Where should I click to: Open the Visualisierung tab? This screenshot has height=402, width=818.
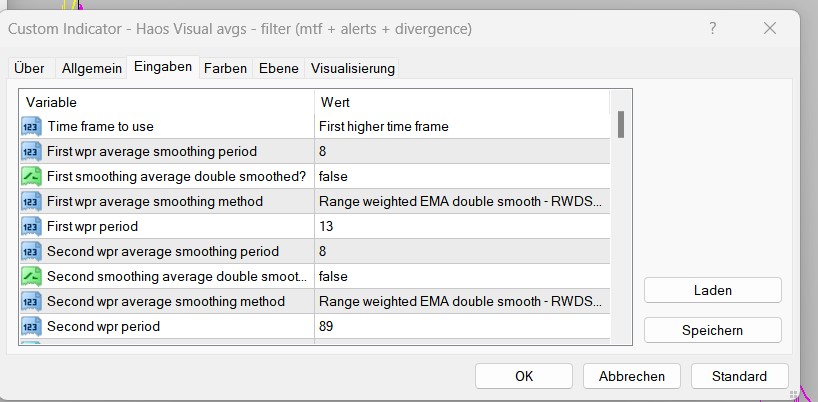pyautogui.click(x=353, y=68)
